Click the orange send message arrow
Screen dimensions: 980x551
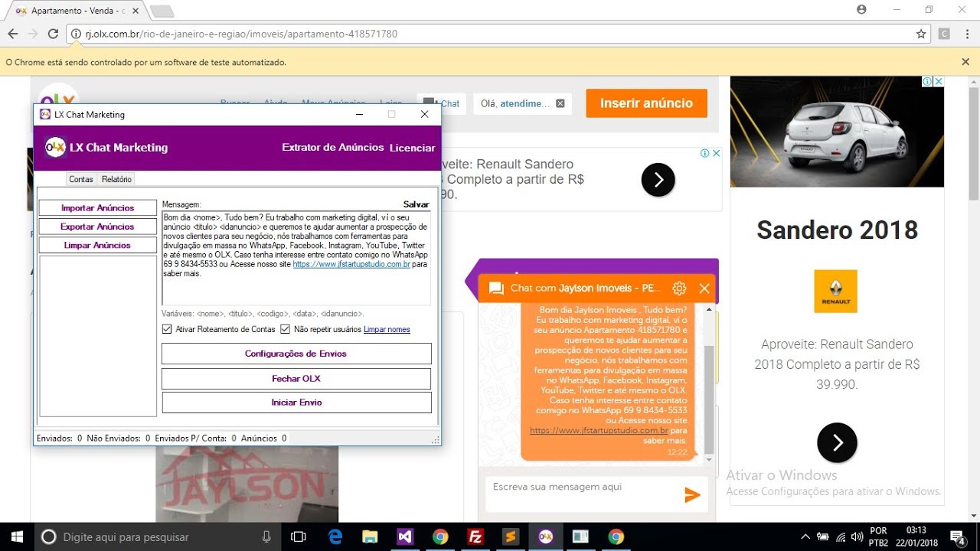tap(692, 495)
